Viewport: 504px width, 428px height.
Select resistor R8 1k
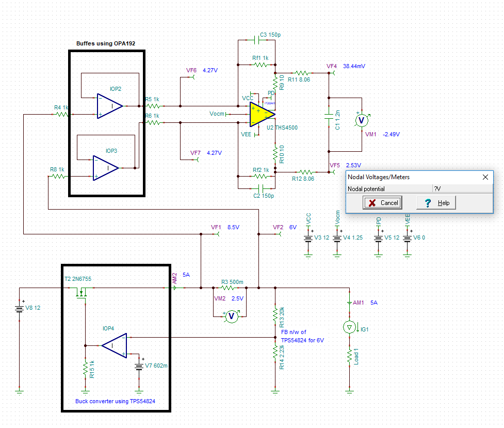[x=58, y=177]
